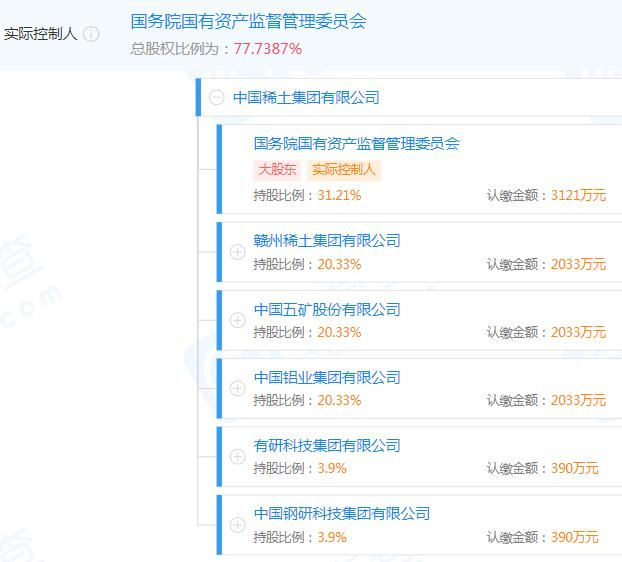Click the info icon beside 实际控制人
The height and width of the screenshot is (562, 622).
click(x=91, y=34)
